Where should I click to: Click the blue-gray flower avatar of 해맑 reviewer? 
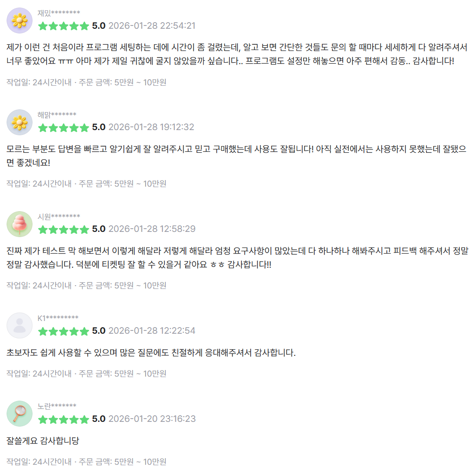[x=19, y=123]
